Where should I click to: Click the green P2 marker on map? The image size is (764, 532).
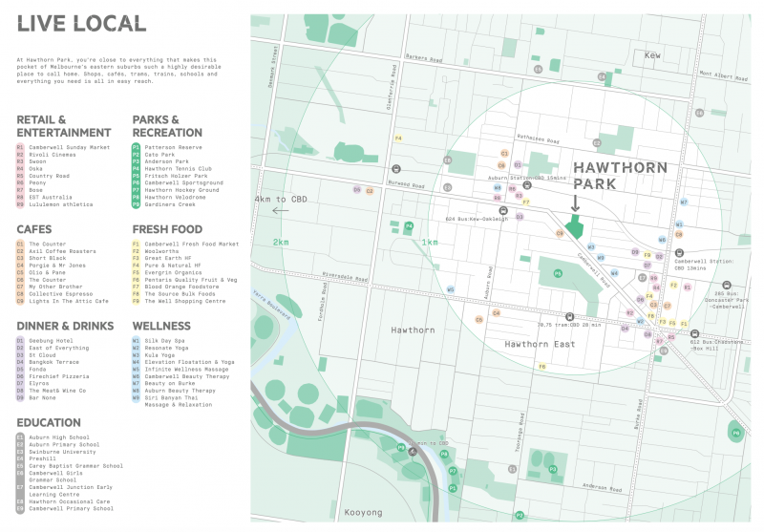click(x=520, y=515)
